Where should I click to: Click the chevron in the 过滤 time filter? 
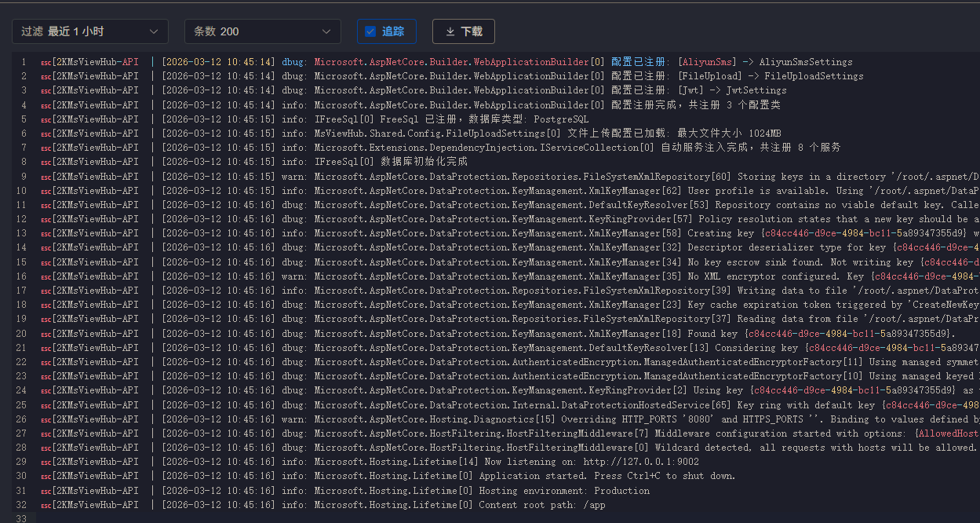(x=153, y=31)
